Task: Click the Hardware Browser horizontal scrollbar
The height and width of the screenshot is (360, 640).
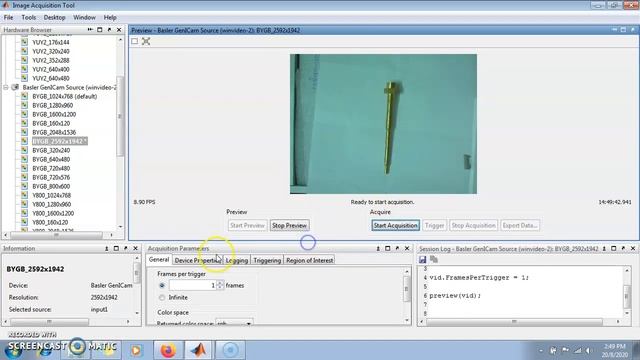Action: coord(56,235)
